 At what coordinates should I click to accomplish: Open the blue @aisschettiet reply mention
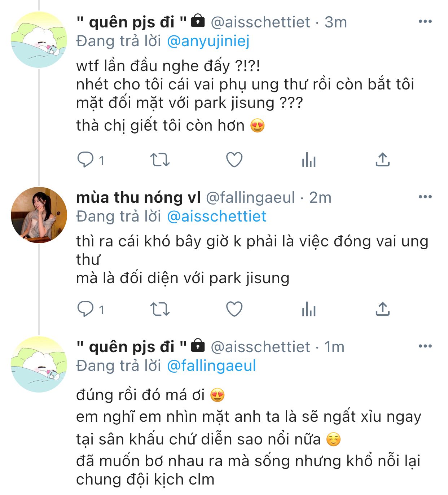216,216
